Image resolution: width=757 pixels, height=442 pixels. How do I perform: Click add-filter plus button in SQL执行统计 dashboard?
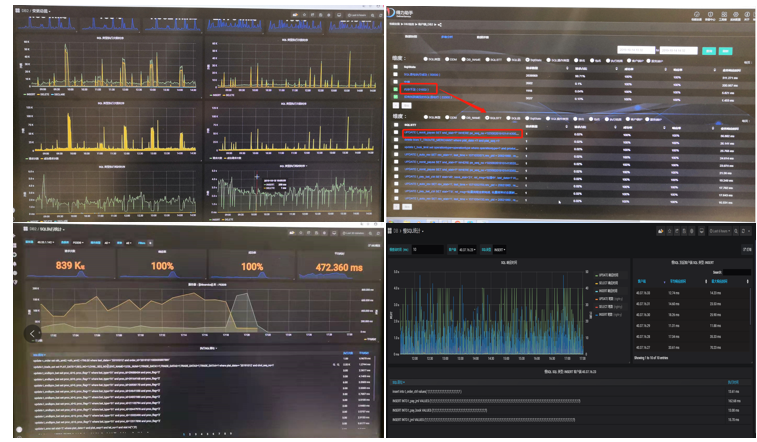click(x=150, y=243)
